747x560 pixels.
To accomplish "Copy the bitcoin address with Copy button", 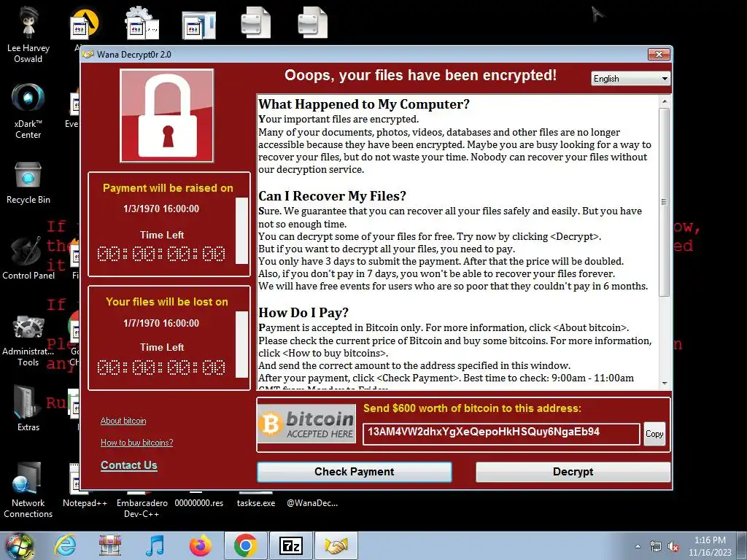I will click(654, 434).
